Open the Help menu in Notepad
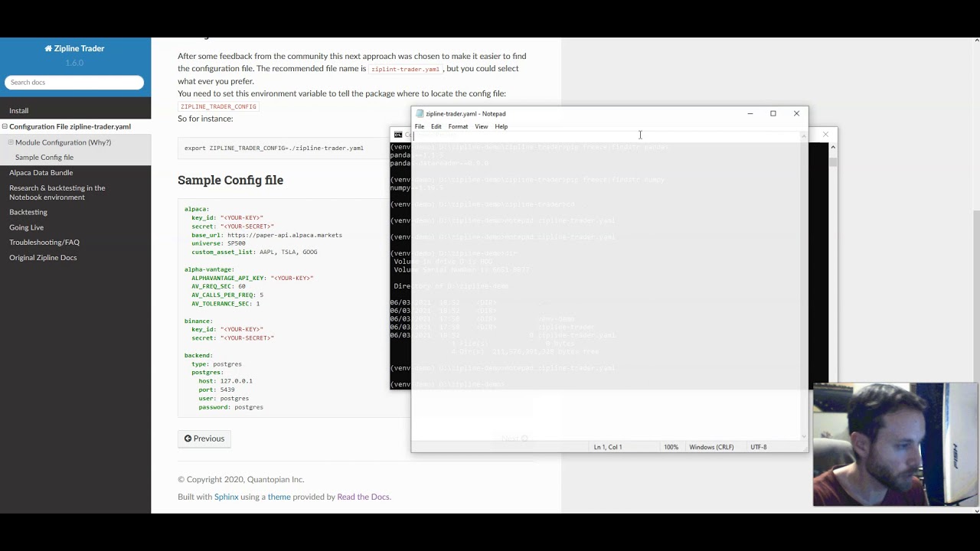This screenshot has width=980, height=551. coord(501,126)
